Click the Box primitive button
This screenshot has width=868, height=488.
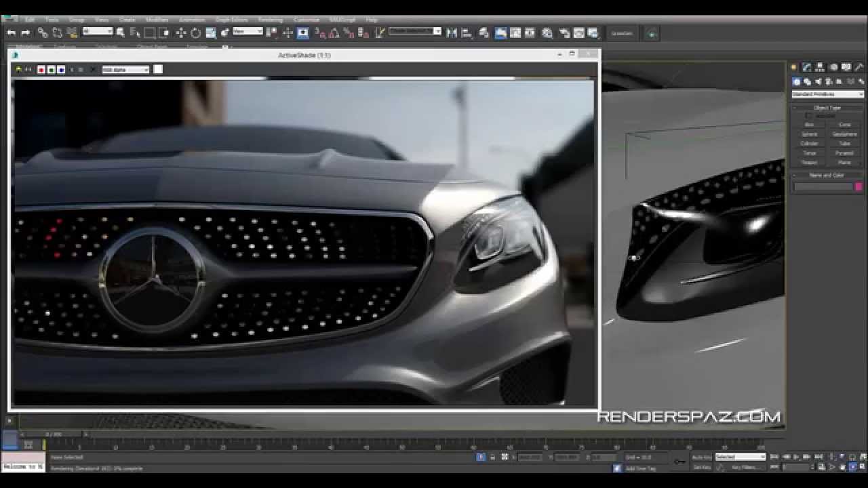click(x=810, y=125)
